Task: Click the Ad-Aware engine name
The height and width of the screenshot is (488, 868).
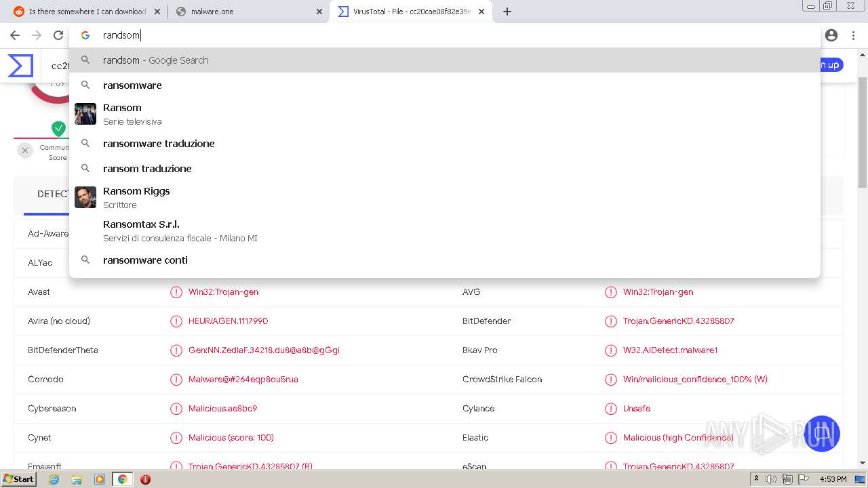Action: tap(48, 234)
